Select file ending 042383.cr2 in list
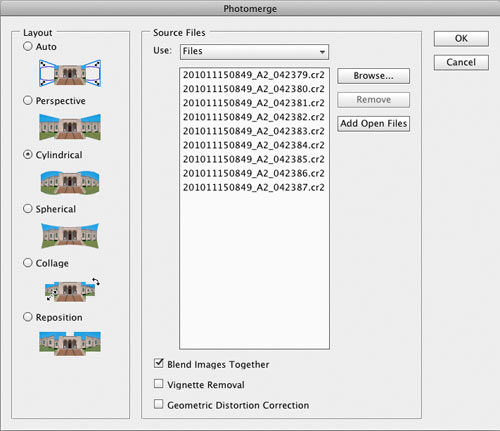The image size is (500, 431). point(254,131)
